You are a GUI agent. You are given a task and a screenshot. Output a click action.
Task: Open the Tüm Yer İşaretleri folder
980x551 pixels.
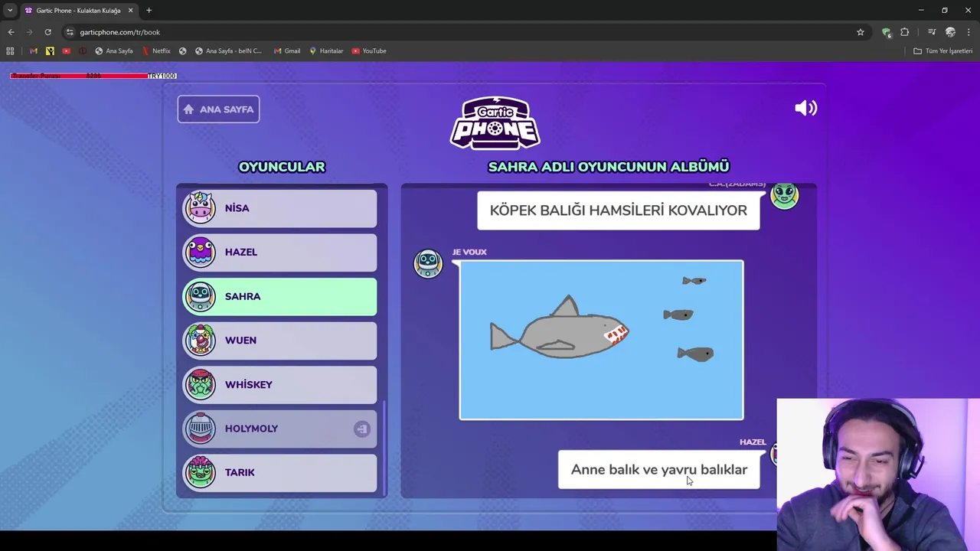(942, 51)
